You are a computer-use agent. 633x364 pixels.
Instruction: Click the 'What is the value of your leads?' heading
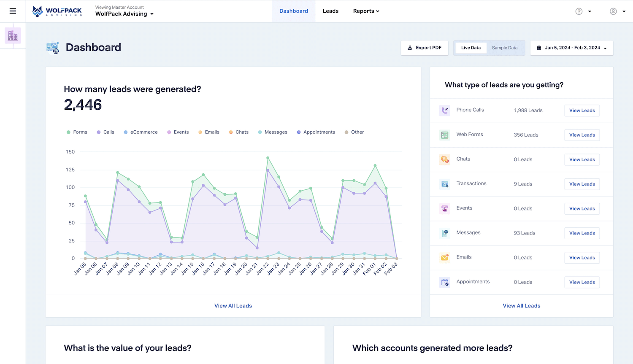(127, 348)
